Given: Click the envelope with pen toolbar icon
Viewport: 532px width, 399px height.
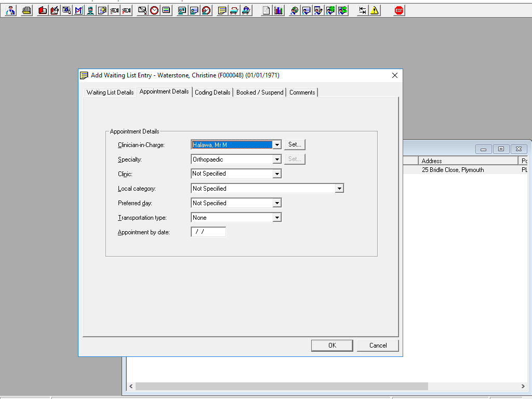Looking at the screenshot, I should coord(142,10).
